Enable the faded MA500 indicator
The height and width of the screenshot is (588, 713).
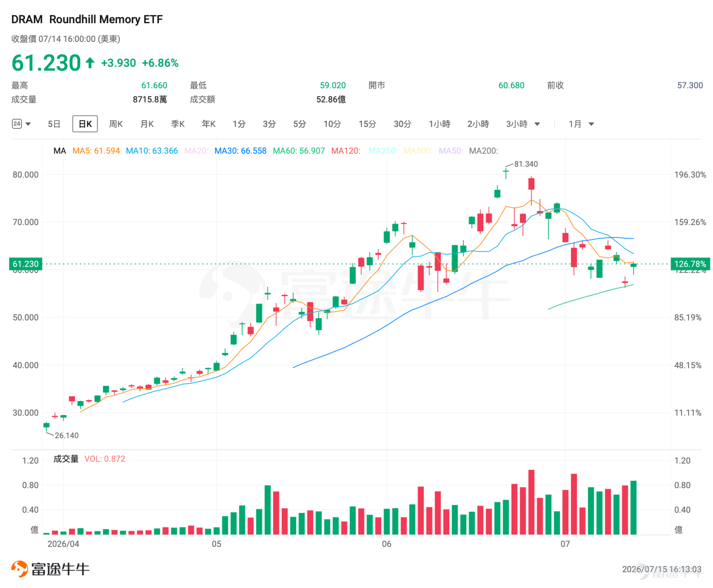(x=418, y=151)
